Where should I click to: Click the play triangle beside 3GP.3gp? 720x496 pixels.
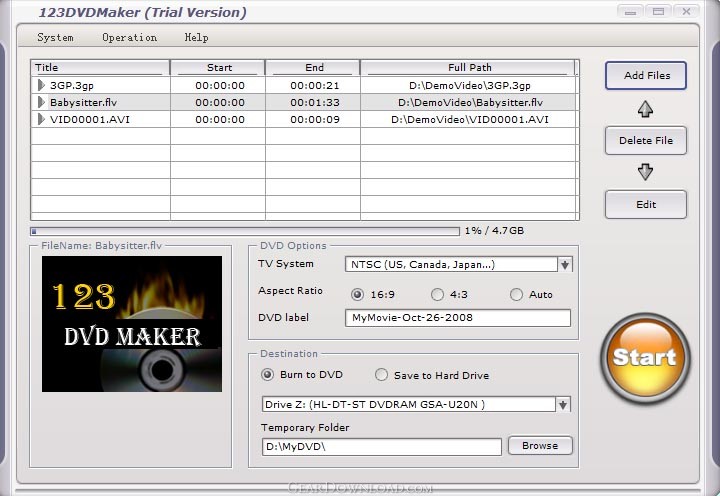[41, 85]
